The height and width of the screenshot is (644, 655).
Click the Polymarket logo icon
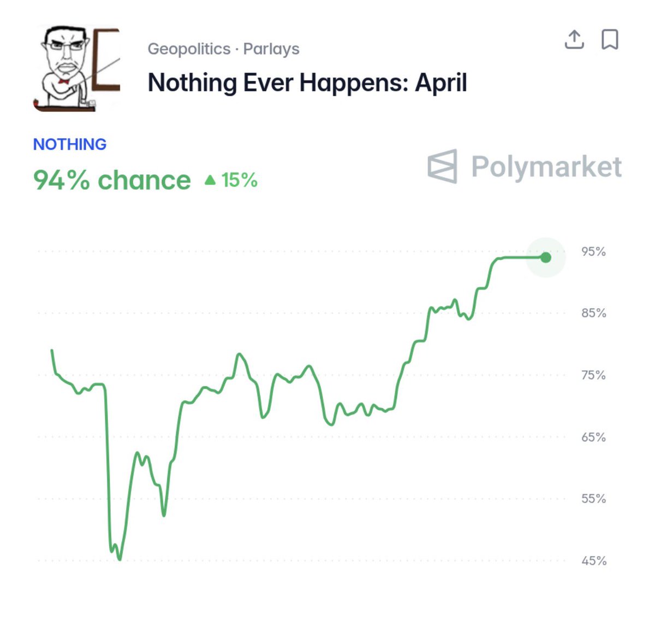(442, 166)
